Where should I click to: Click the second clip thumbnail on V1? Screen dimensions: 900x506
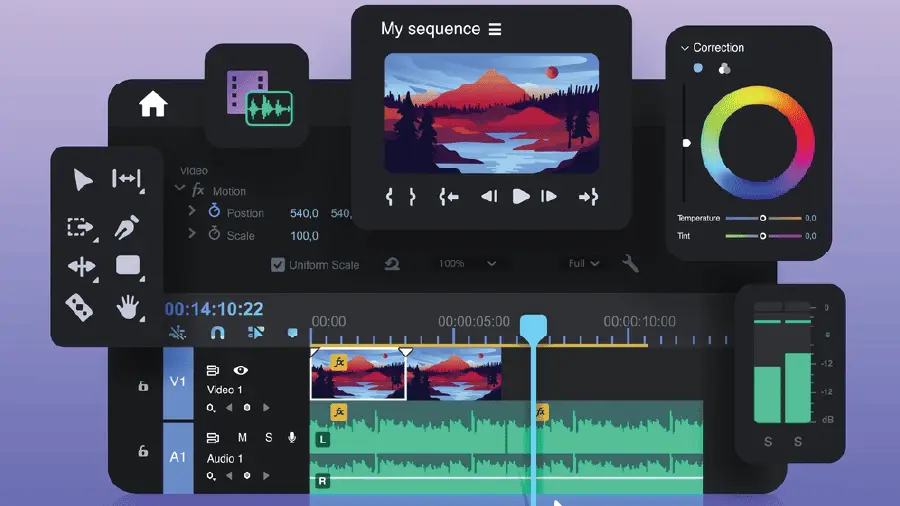pos(454,375)
